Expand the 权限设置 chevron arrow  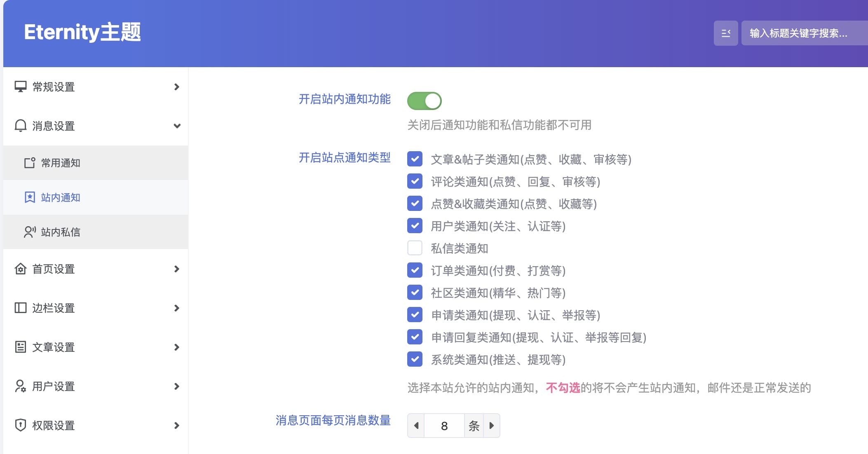176,426
